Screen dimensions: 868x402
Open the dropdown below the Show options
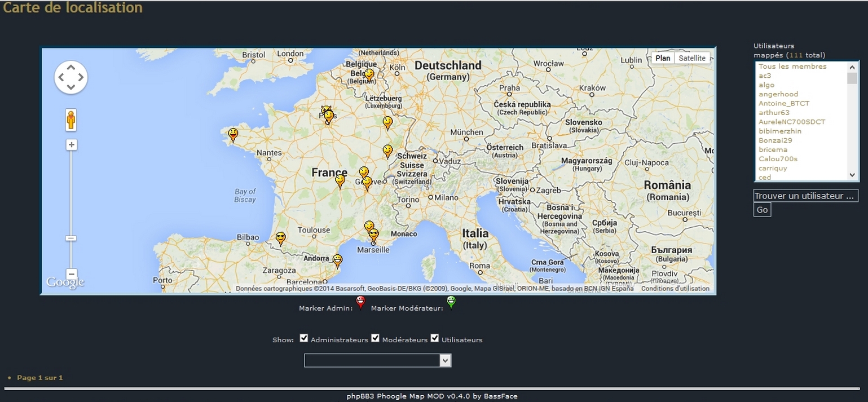coord(377,360)
